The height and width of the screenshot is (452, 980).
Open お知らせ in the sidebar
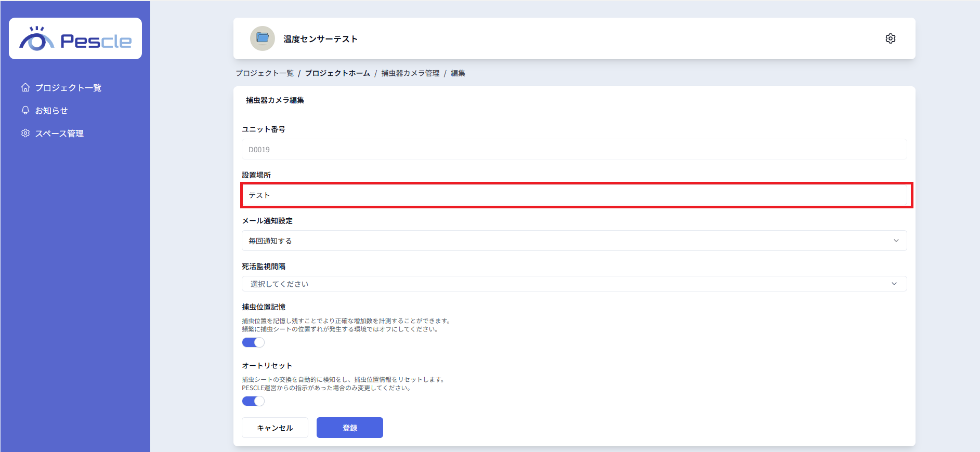coord(51,111)
